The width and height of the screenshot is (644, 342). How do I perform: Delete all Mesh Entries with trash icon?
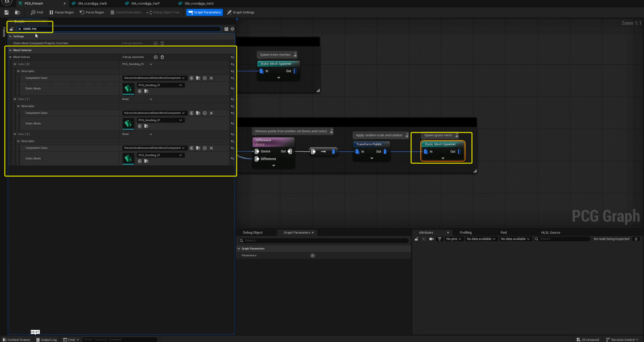[x=162, y=57]
